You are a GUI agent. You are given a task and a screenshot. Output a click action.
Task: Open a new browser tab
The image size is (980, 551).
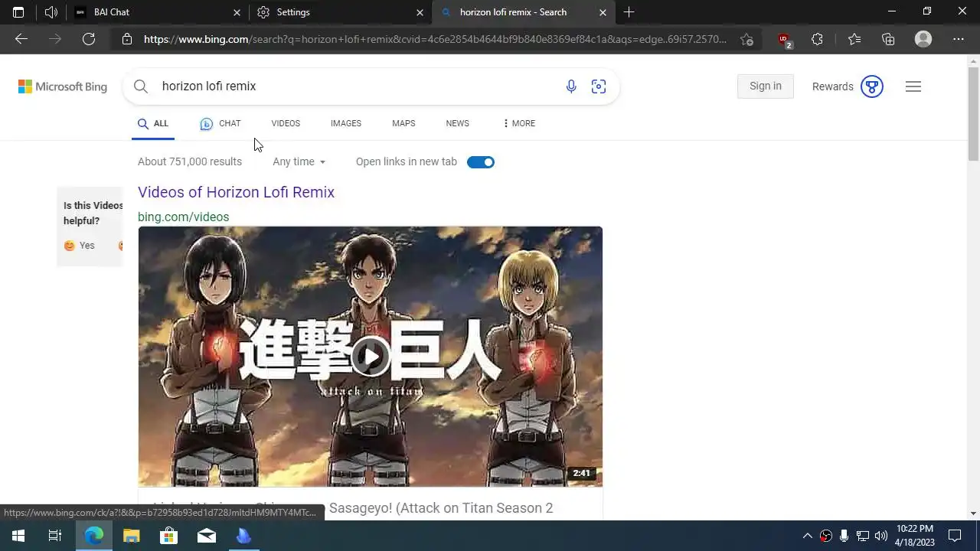(x=629, y=12)
